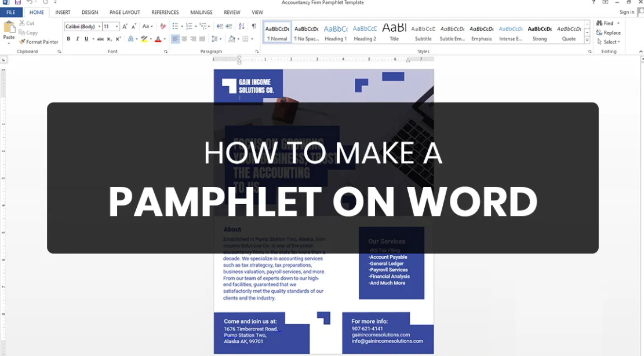Apply the Strong style
Viewport: 644px width, 356px height.
click(x=540, y=32)
